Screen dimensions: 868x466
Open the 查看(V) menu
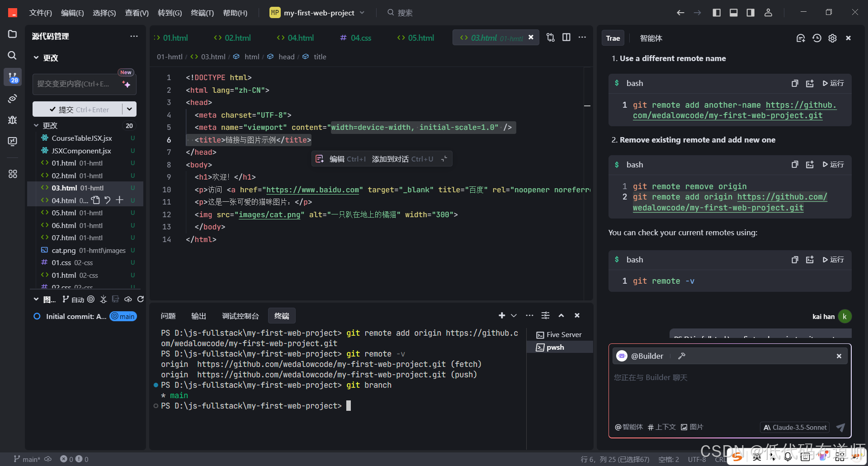(x=137, y=13)
